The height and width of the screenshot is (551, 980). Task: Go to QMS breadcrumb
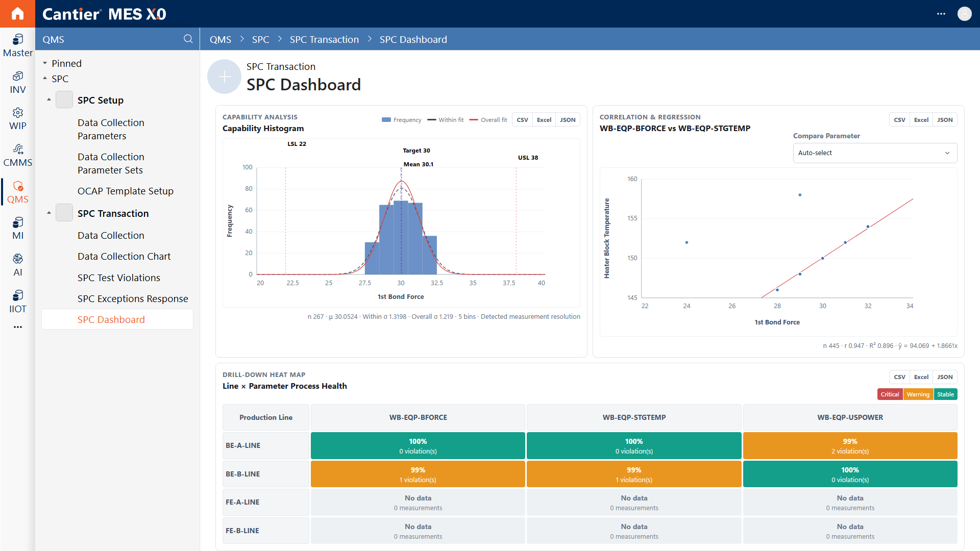point(220,39)
